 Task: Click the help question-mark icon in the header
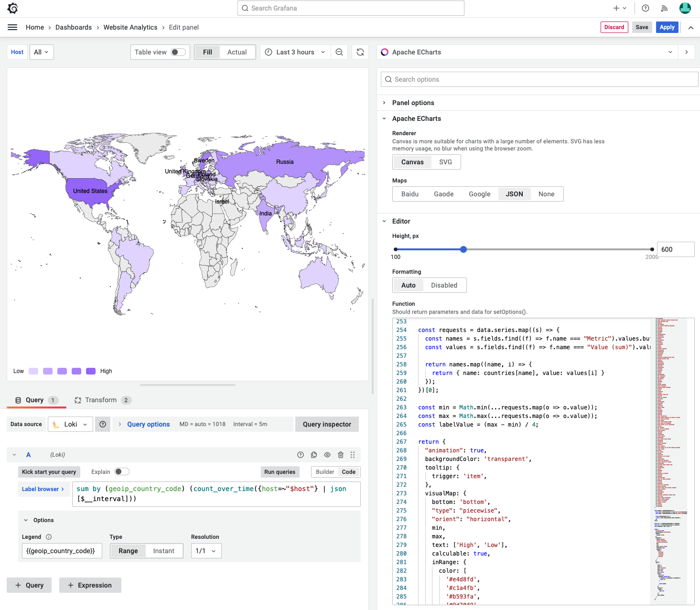tap(645, 8)
